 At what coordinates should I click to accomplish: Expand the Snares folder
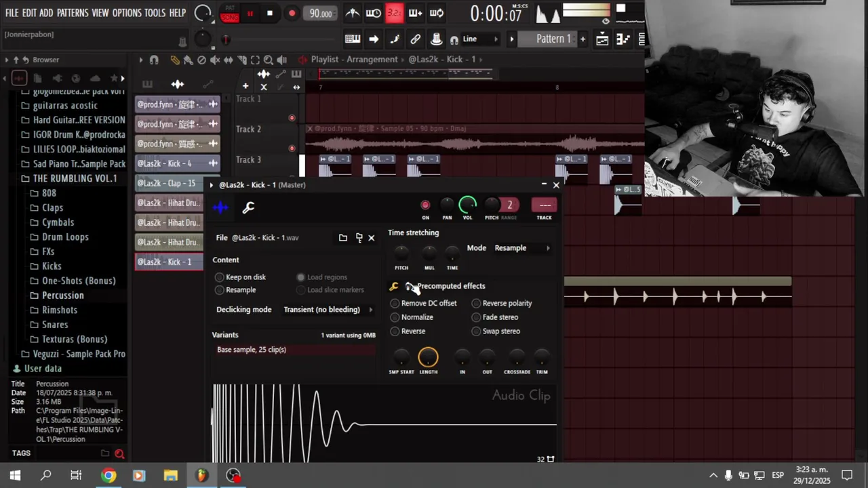[x=48, y=324]
